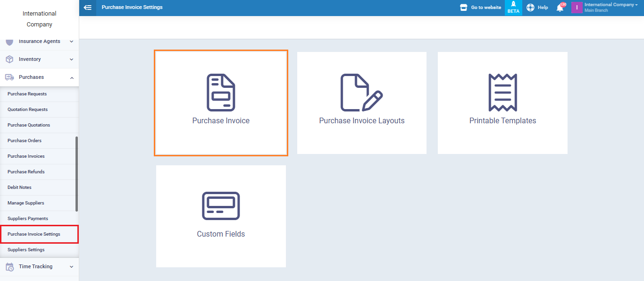Click the Help lifebuoy icon
This screenshot has width=644, height=281.
530,8
